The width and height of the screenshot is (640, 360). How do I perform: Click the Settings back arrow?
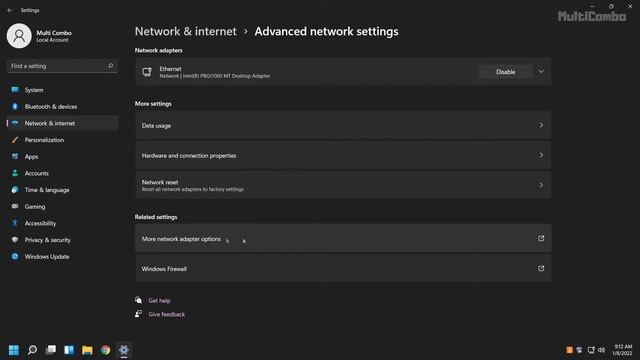click(10, 10)
